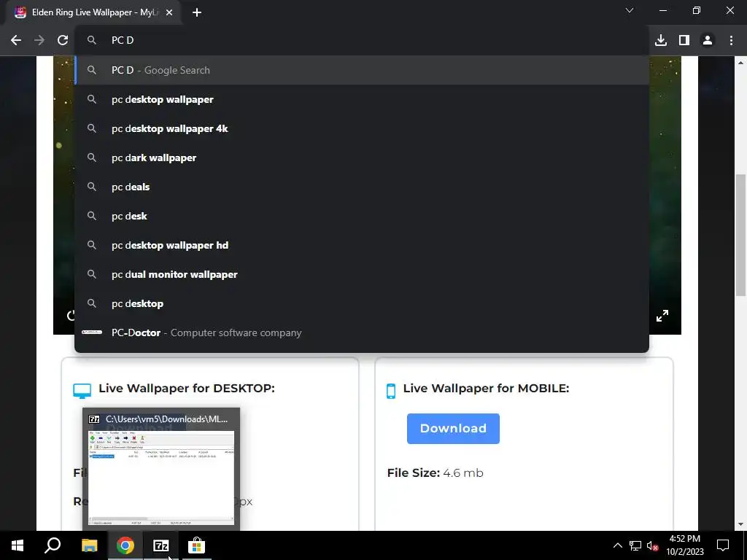Screen dimensions: 747x560
Task: Click the 'File Size: 4.6 mb' text
Action: [435, 472]
